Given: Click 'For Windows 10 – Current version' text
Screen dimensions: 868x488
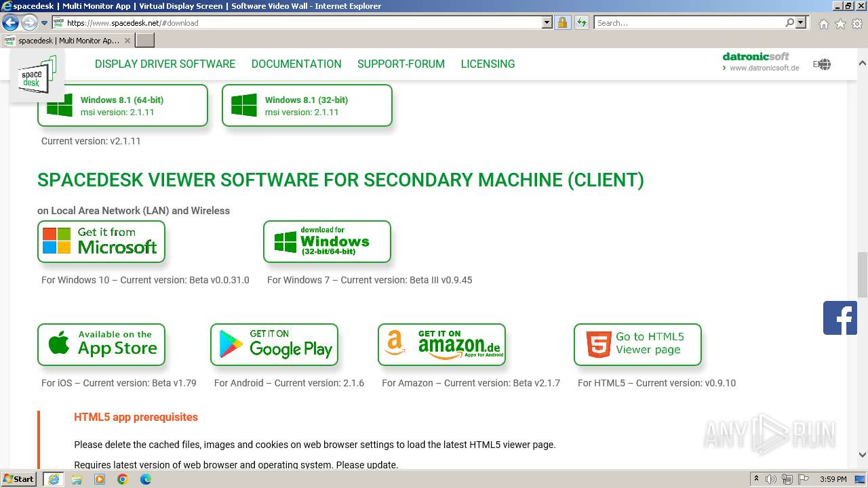Looking at the screenshot, I should point(145,280).
